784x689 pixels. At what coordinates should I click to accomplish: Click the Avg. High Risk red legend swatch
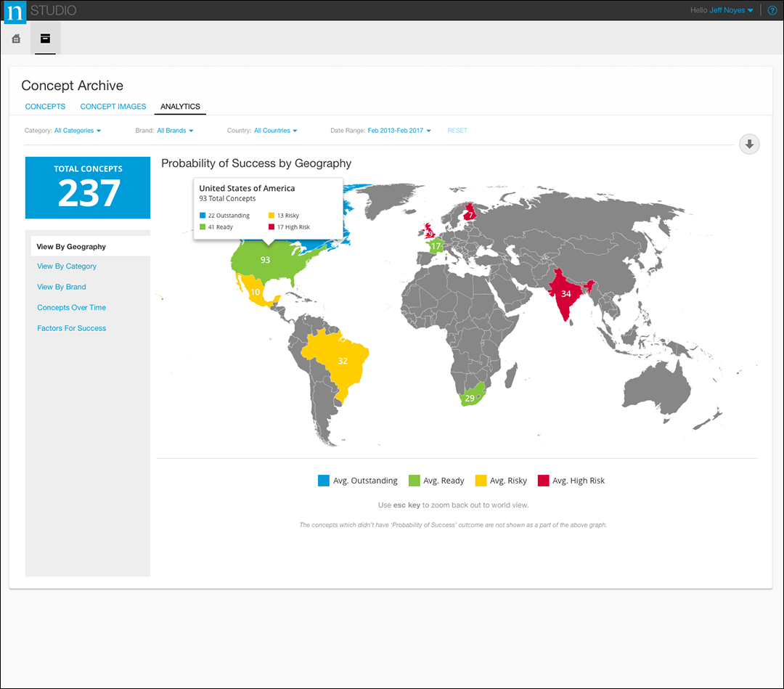coord(544,481)
